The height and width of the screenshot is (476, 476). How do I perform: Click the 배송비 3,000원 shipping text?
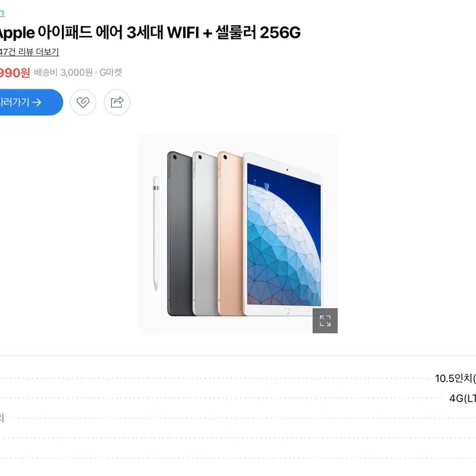(x=63, y=72)
